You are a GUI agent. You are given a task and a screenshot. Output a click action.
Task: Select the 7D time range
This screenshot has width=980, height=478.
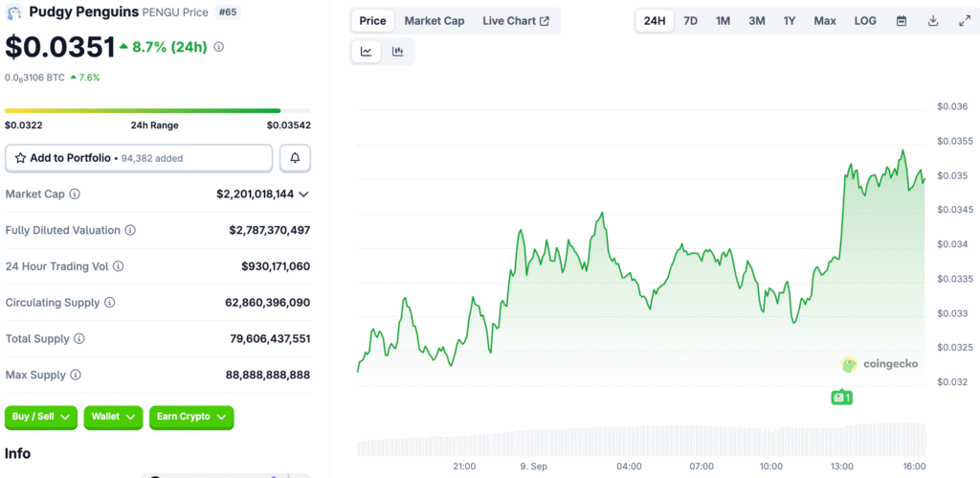point(691,21)
